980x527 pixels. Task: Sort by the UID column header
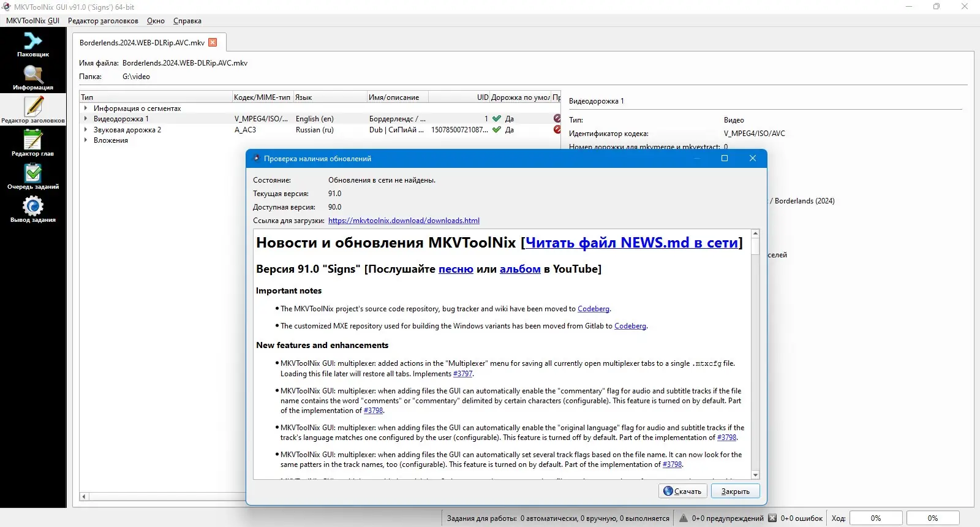[x=459, y=97]
